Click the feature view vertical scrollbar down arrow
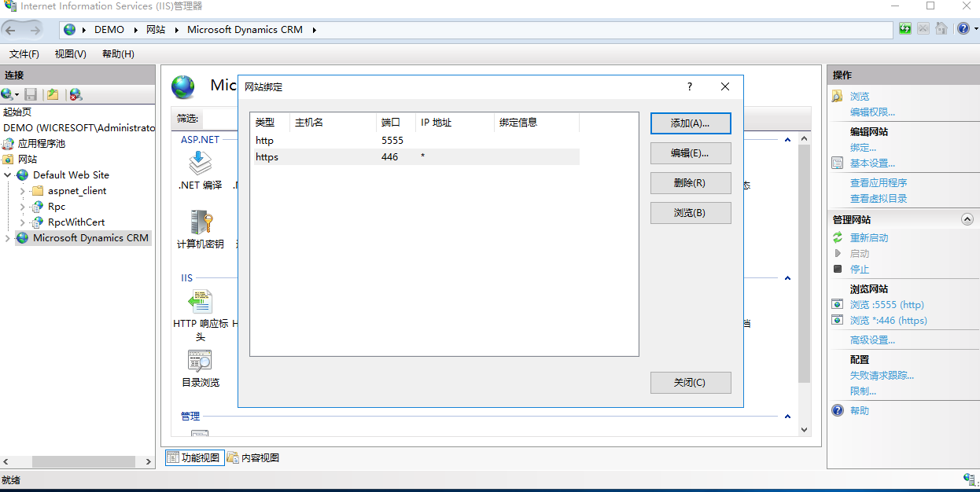The height and width of the screenshot is (492, 980). [804, 430]
